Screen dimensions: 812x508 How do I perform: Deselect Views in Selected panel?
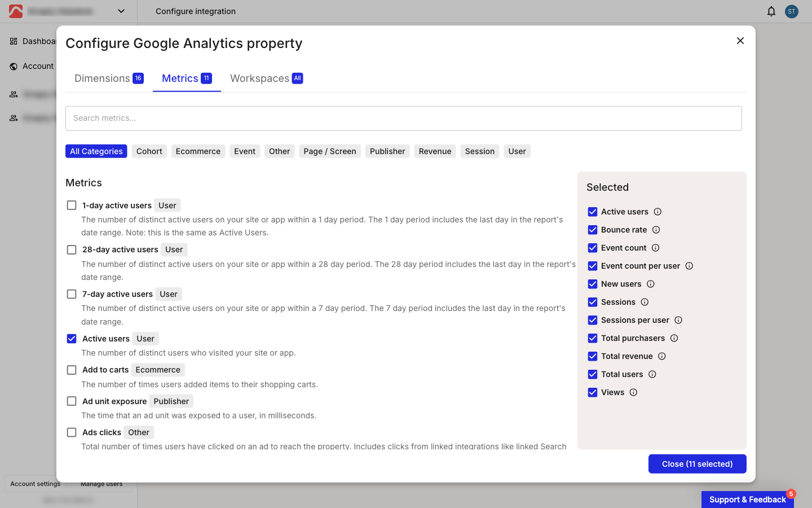coord(593,392)
